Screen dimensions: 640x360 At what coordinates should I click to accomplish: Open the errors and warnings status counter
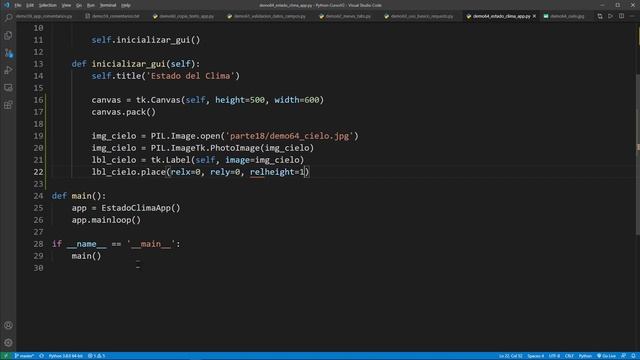(97, 356)
